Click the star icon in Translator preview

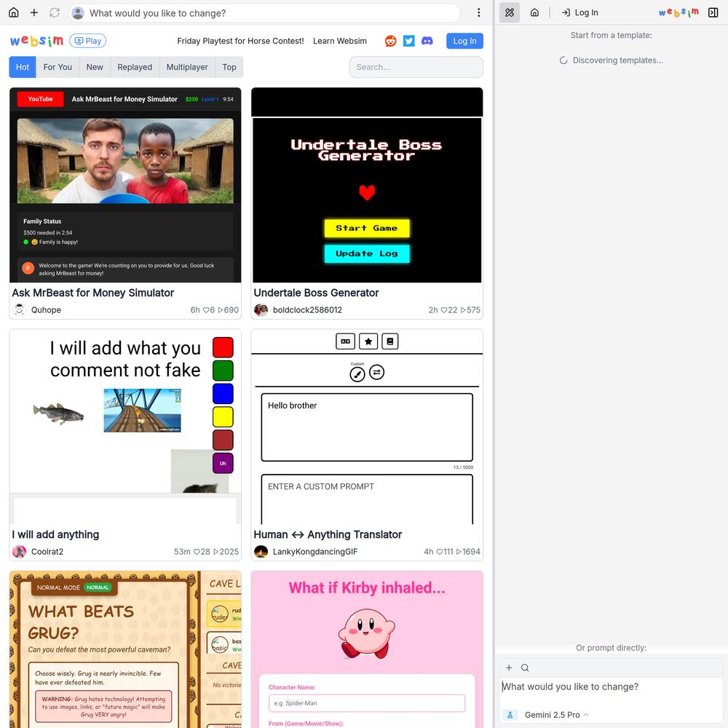point(368,341)
